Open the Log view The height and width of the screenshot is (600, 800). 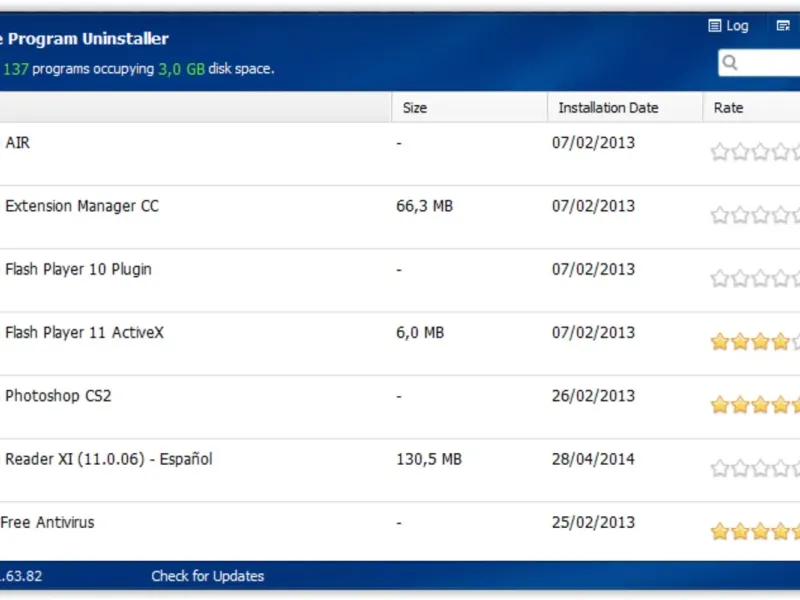pos(729,26)
